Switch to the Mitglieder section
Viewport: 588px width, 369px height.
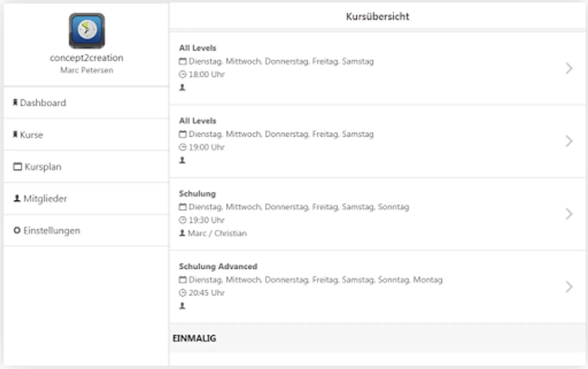(45, 199)
